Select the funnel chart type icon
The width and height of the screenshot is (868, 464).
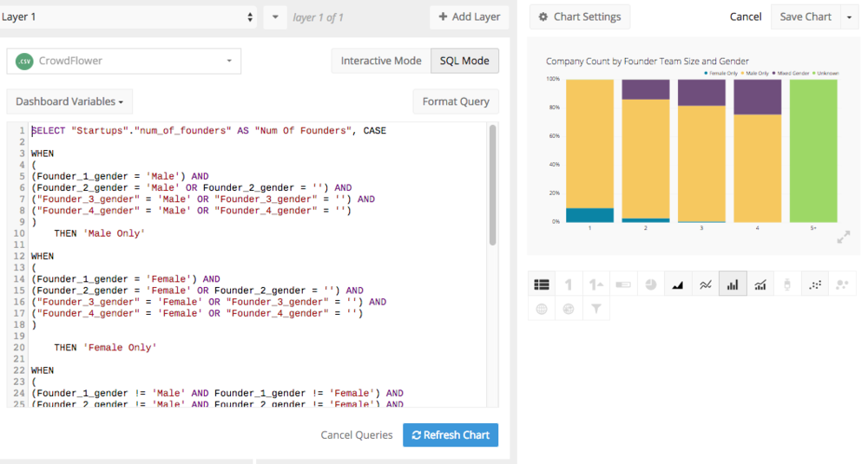pos(595,309)
